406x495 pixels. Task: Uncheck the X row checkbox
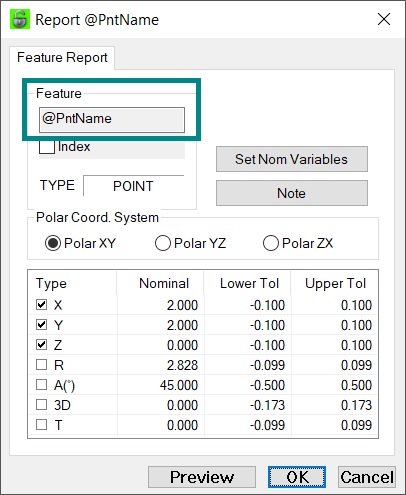(41, 304)
